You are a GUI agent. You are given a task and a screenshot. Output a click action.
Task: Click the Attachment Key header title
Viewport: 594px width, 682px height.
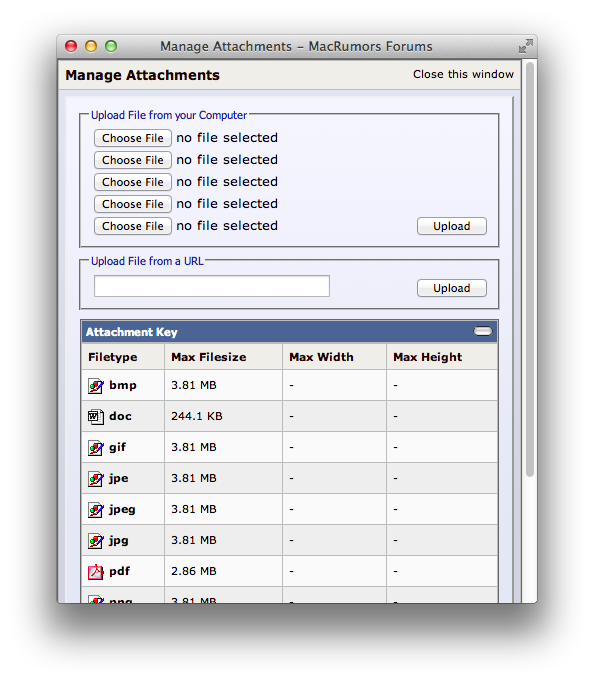click(x=131, y=332)
